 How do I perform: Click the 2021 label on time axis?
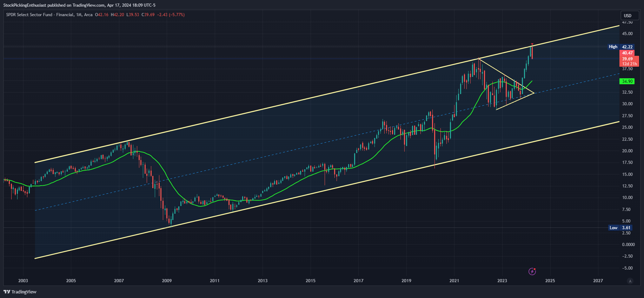(454, 280)
